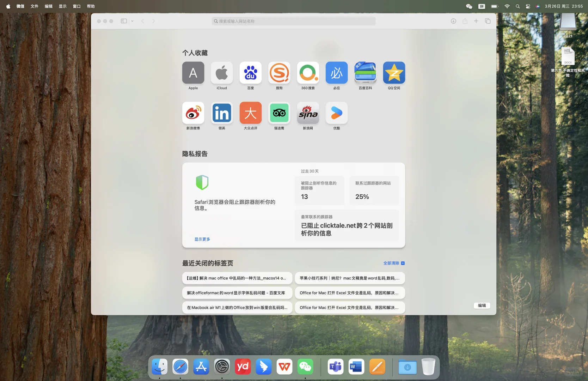Open the 显示 menu
588x381 pixels.
[x=63, y=6]
